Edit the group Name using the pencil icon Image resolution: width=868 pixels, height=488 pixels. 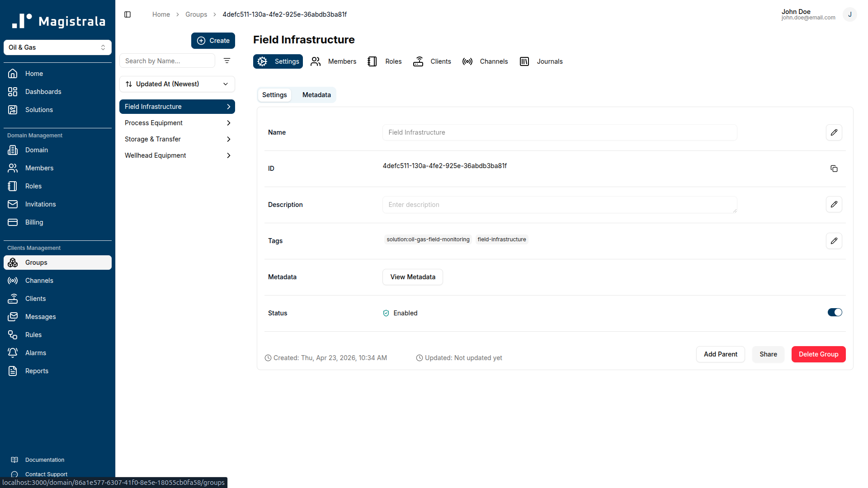(834, 132)
